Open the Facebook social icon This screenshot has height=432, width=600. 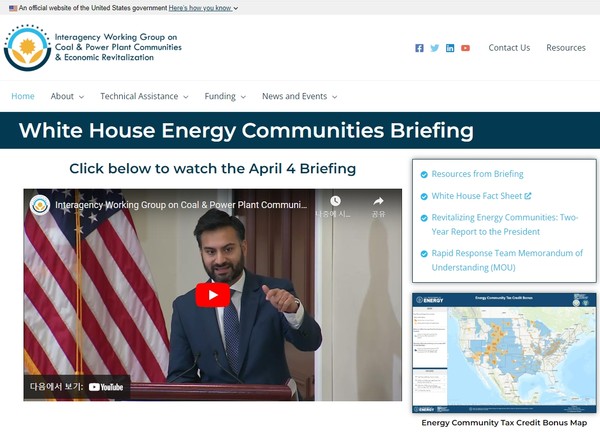[419, 48]
